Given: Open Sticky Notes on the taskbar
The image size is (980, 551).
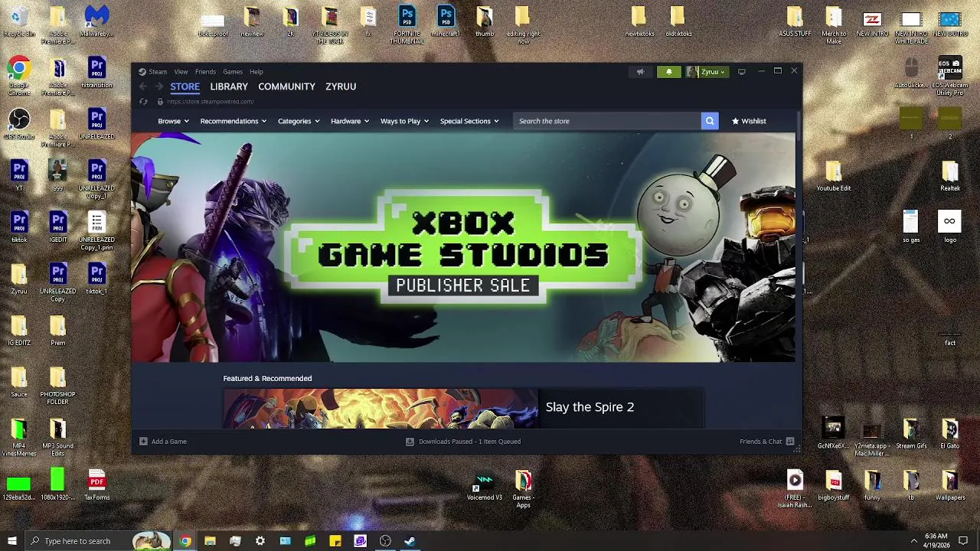Looking at the screenshot, I should pos(335,541).
